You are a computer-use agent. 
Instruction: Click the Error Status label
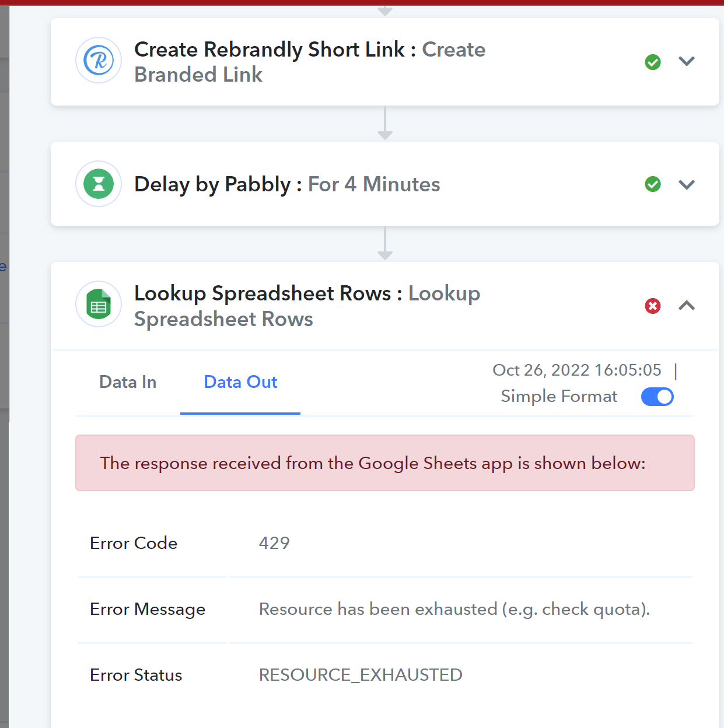click(x=136, y=675)
